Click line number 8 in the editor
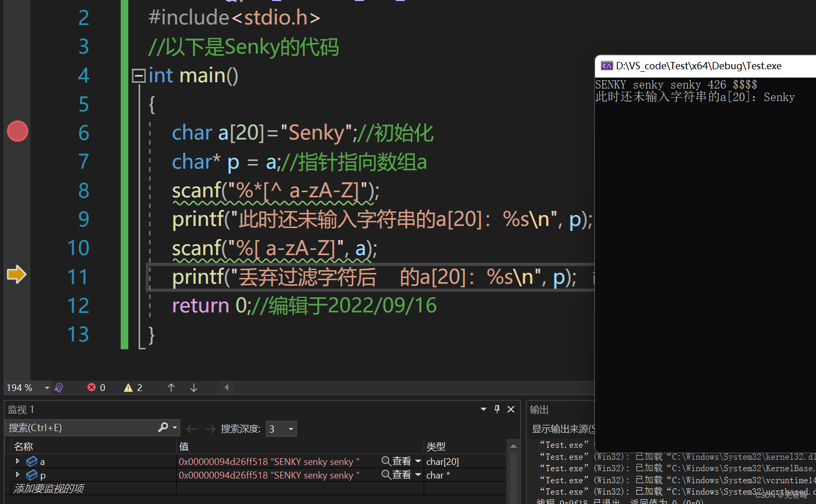Screen dimensions: 816x504 [83, 191]
